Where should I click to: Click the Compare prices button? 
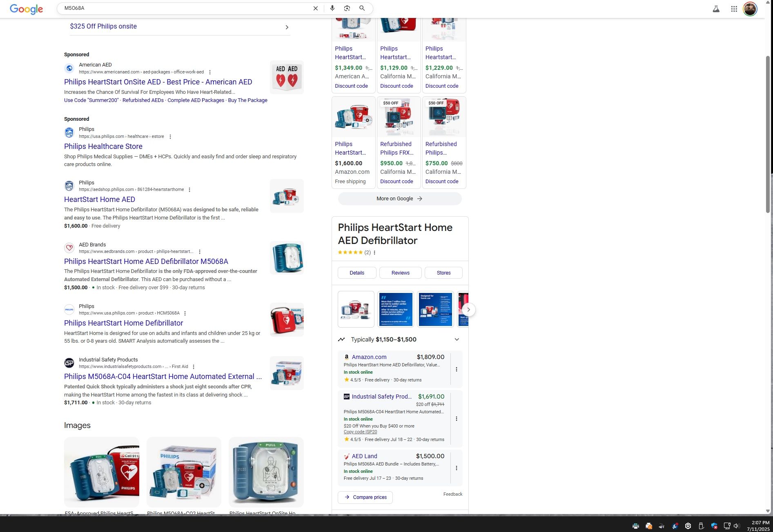[x=365, y=497]
